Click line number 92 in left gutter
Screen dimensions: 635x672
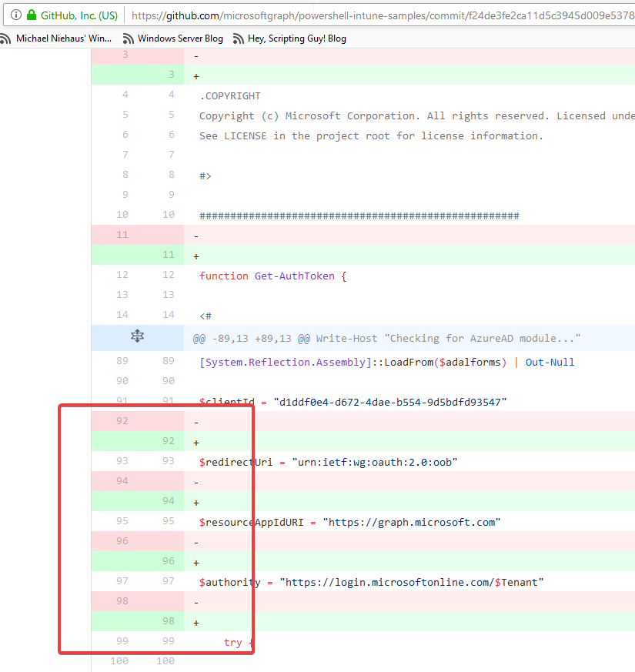click(122, 420)
